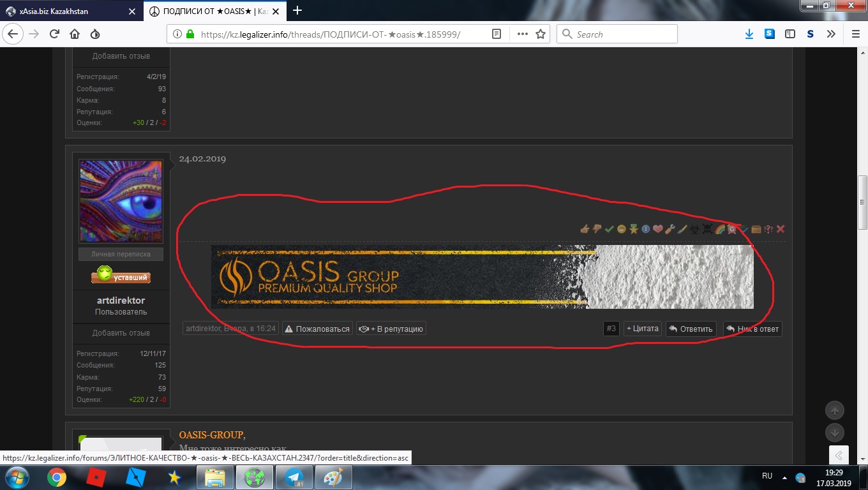
Task: Switch to the xAsia.biz Kazakhstan tab
Action: (70, 11)
